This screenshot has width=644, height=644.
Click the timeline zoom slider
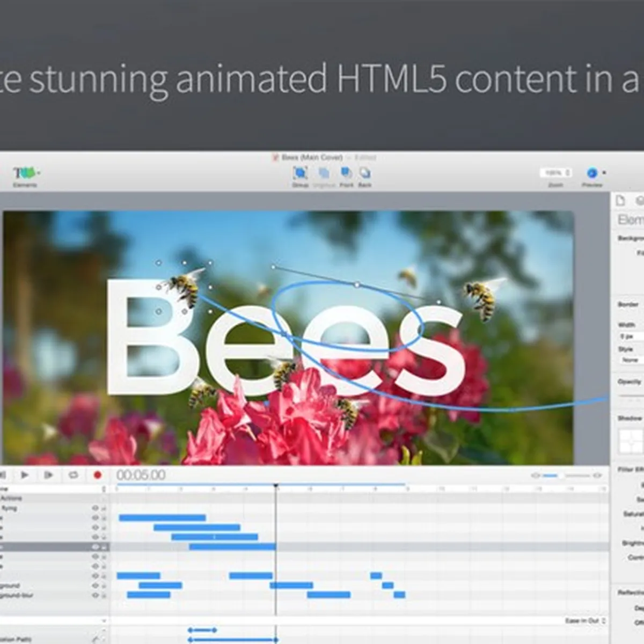tap(566, 475)
